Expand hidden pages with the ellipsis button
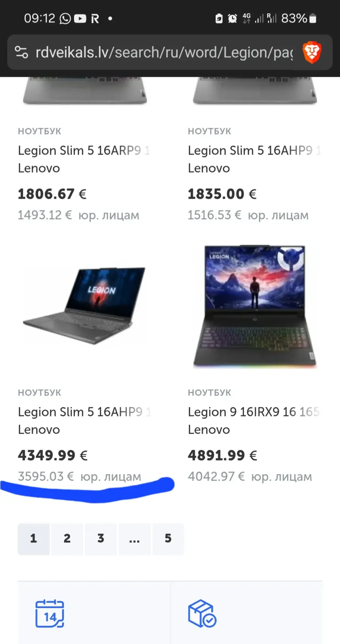 pyautogui.click(x=134, y=538)
